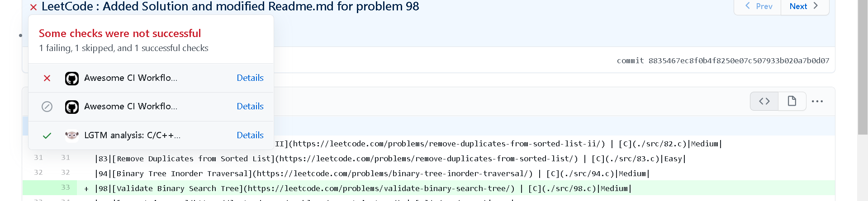Click the green checkmark of LGTM analysis

pos(47,136)
